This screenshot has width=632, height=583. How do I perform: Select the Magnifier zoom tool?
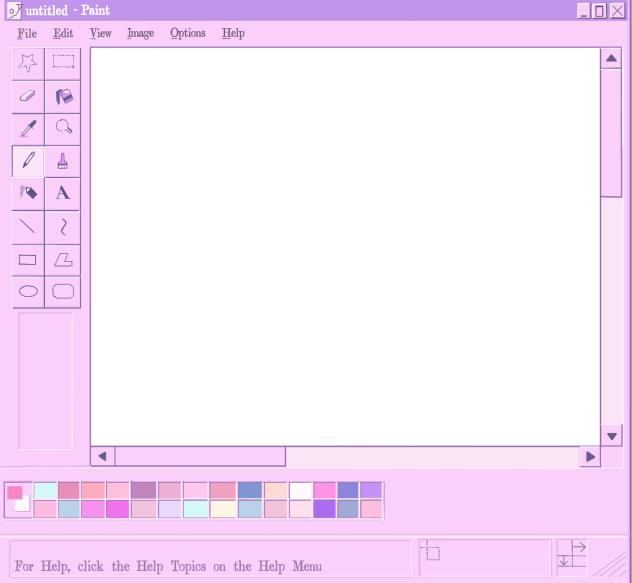click(x=63, y=129)
